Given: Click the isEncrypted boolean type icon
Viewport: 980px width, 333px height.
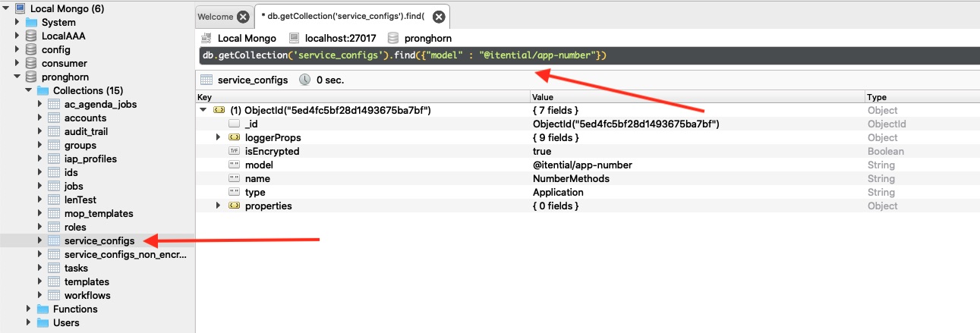Looking at the screenshot, I should tap(234, 152).
